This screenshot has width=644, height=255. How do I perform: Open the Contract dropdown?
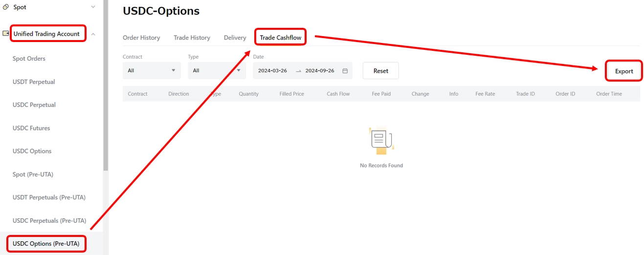[x=152, y=71]
